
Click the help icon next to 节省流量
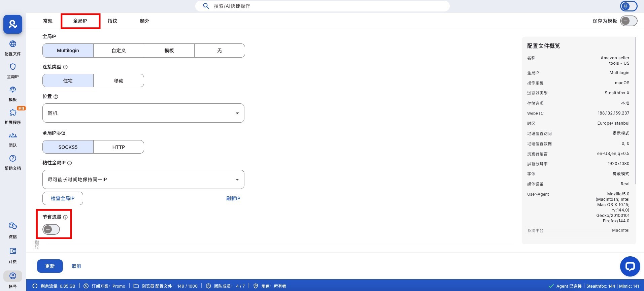point(65,217)
